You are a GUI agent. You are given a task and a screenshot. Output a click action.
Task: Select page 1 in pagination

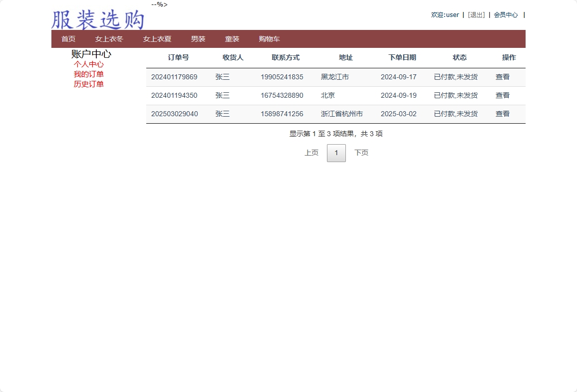336,153
